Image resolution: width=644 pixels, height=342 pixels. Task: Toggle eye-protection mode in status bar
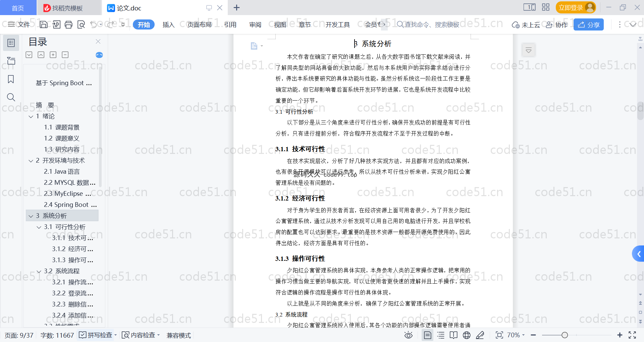[408, 335]
